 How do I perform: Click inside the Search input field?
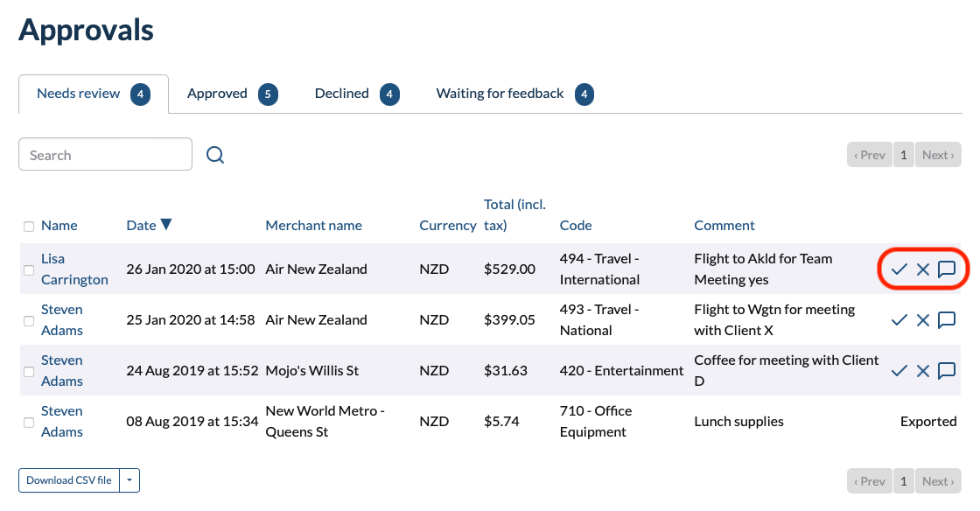coord(105,155)
